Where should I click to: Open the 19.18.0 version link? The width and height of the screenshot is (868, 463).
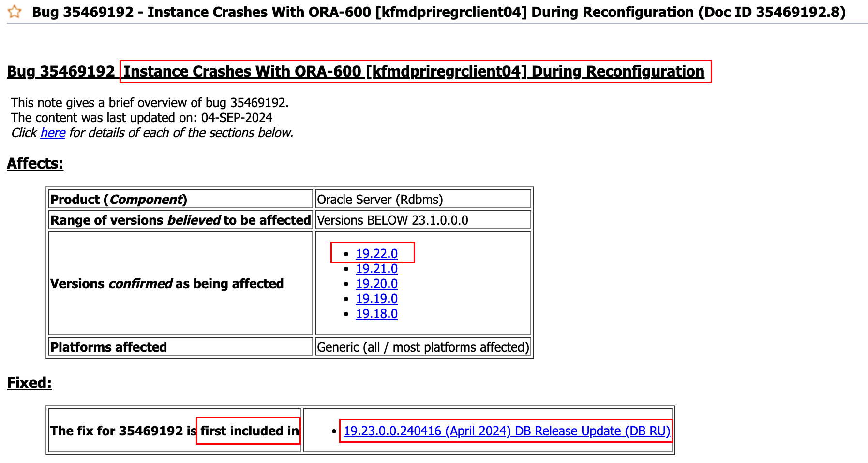click(376, 314)
